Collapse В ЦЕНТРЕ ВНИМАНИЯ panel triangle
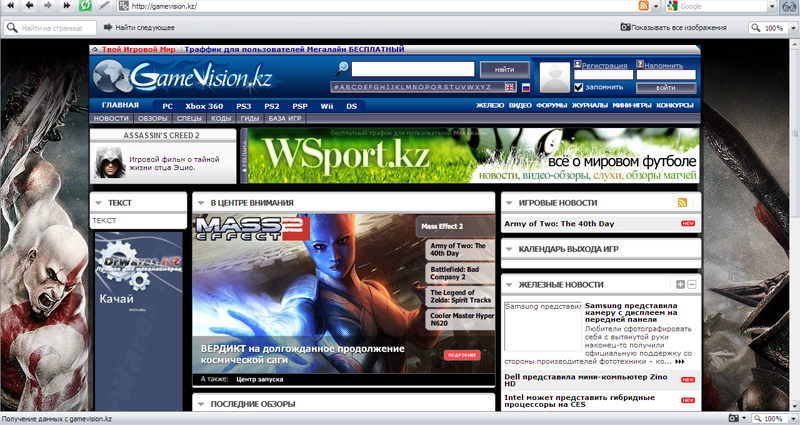Screen dimensions: 800x425 click(x=201, y=203)
